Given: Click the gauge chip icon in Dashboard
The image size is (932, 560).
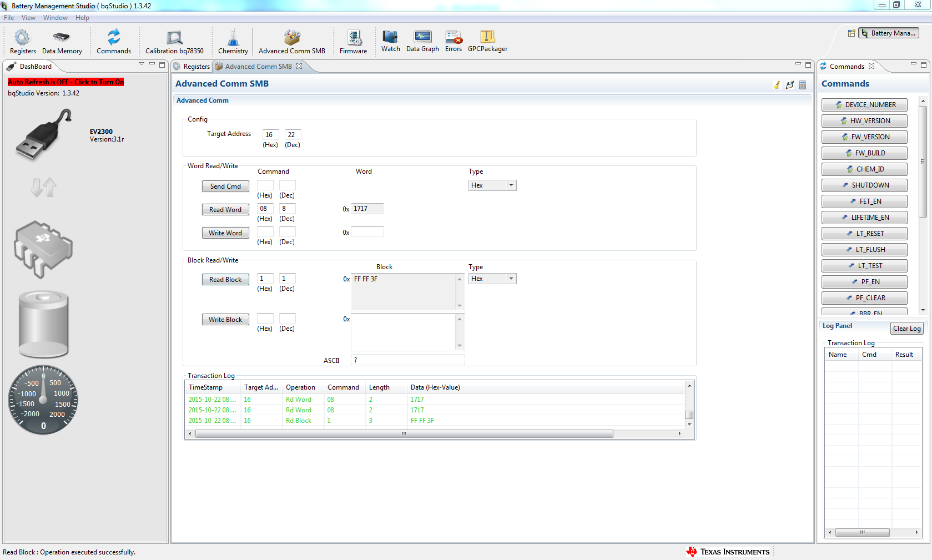Looking at the screenshot, I should click(x=43, y=249).
